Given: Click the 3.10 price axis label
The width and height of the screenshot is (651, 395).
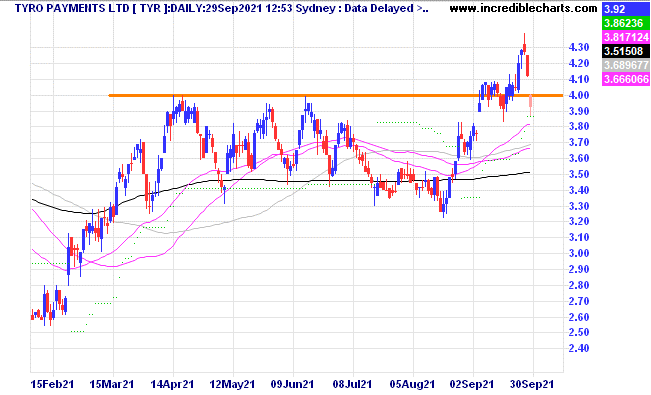Looking at the screenshot, I should point(579,237).
